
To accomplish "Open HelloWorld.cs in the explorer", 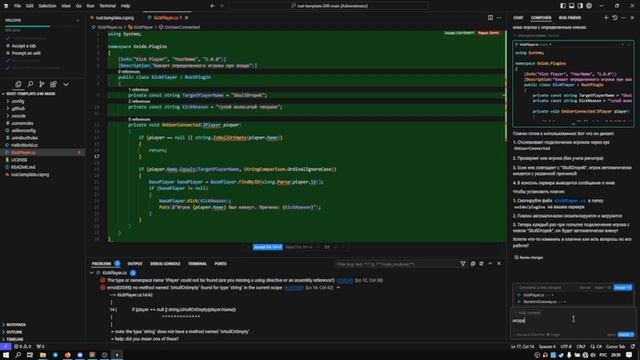I will [x=24, y=145].
